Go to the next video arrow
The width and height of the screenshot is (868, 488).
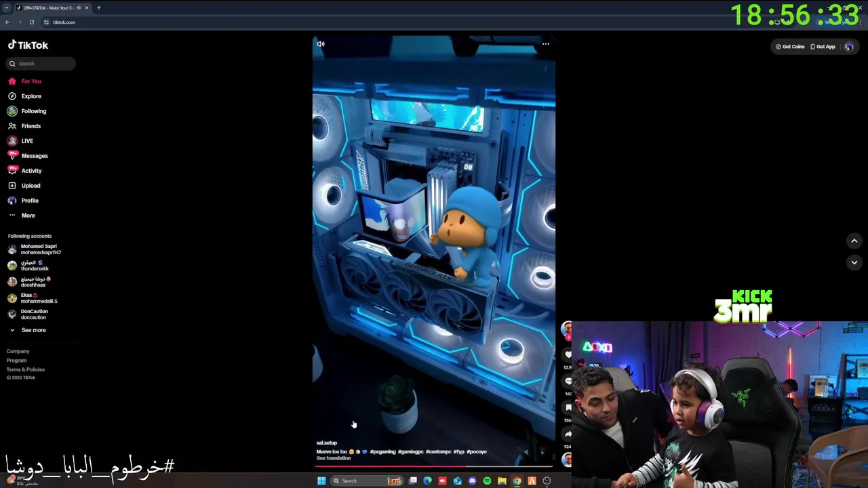tap(854, 262)
